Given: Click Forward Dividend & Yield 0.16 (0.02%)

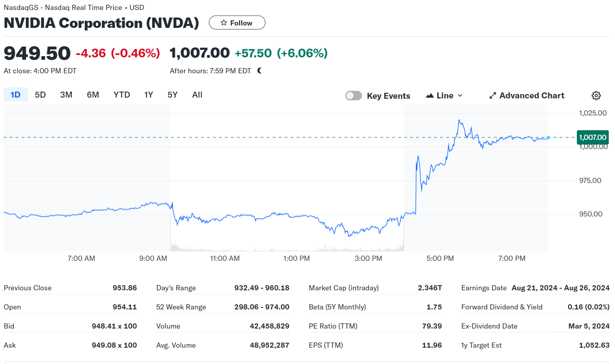Looking at the screenshot, I should [589, 307].
